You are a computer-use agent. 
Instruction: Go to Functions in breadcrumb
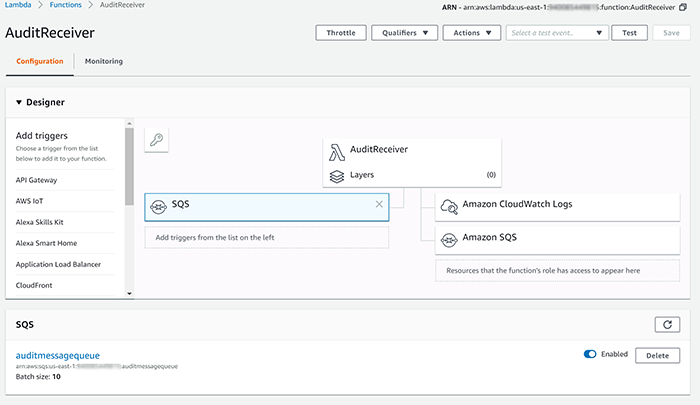coord(65,6)
